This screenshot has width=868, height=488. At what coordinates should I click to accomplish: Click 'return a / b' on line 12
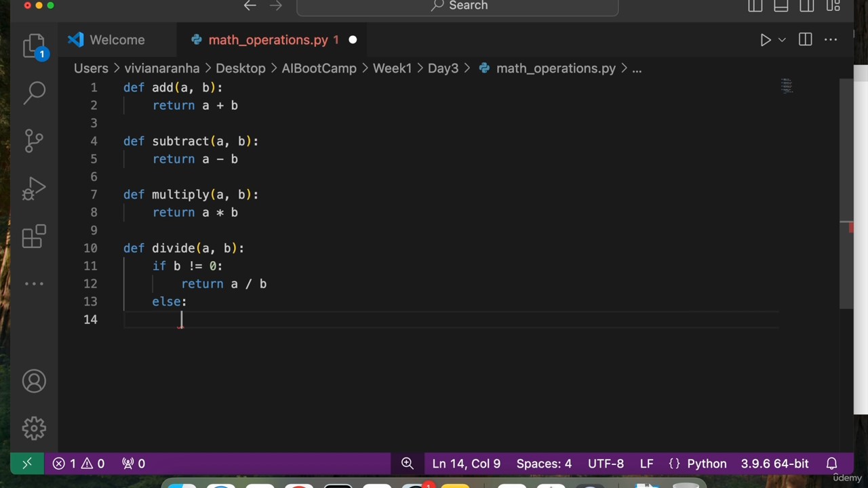pyautogui.click(x=224, y=284)
